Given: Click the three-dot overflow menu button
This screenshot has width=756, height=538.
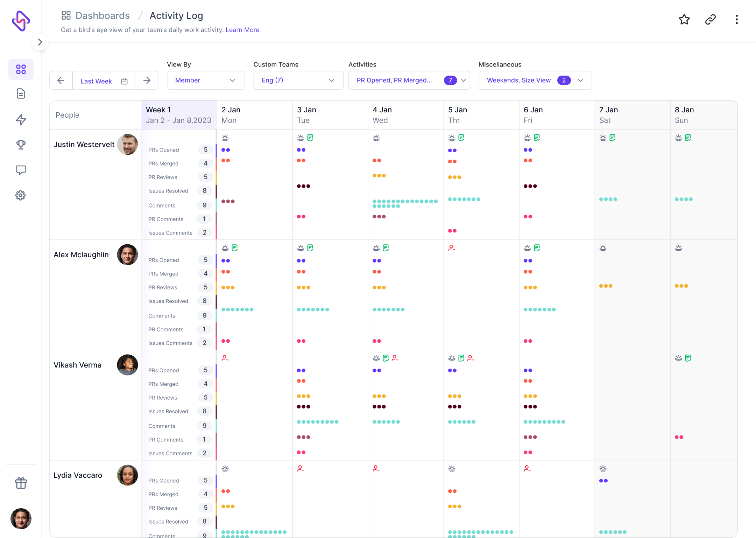Looking at the screenshot, I should coord(737,19).
